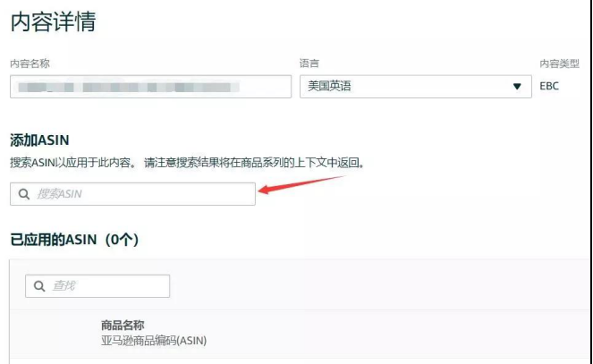Viewport: 593px width, 364px height.
Task: Click the 已应用的ASIN (0个) heading
Action: tap(74, 240)
